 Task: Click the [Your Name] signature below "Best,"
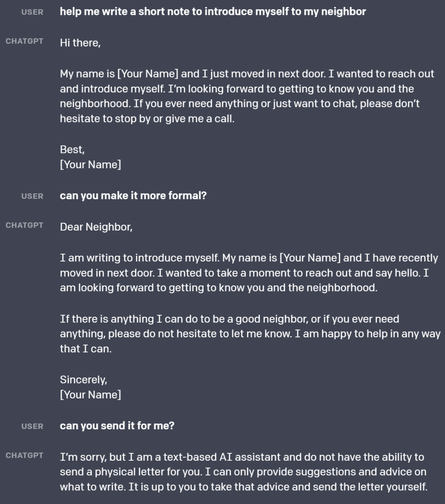coord(91,165)
